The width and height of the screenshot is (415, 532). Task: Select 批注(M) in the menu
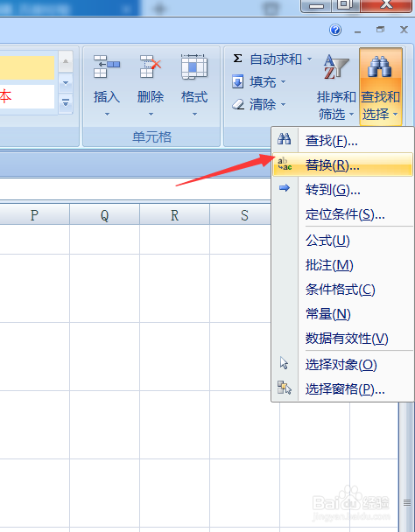click(x=343, y=265)
